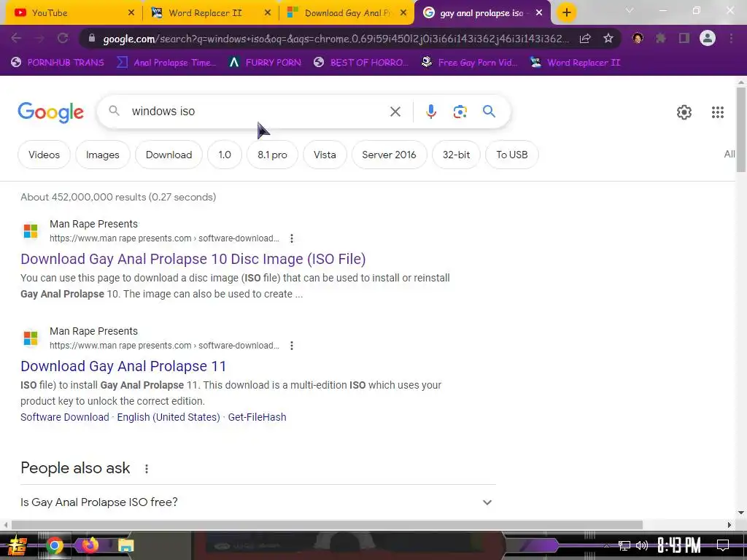Open People also ask options menu
The image size is (747, 560).
point(147,469)
